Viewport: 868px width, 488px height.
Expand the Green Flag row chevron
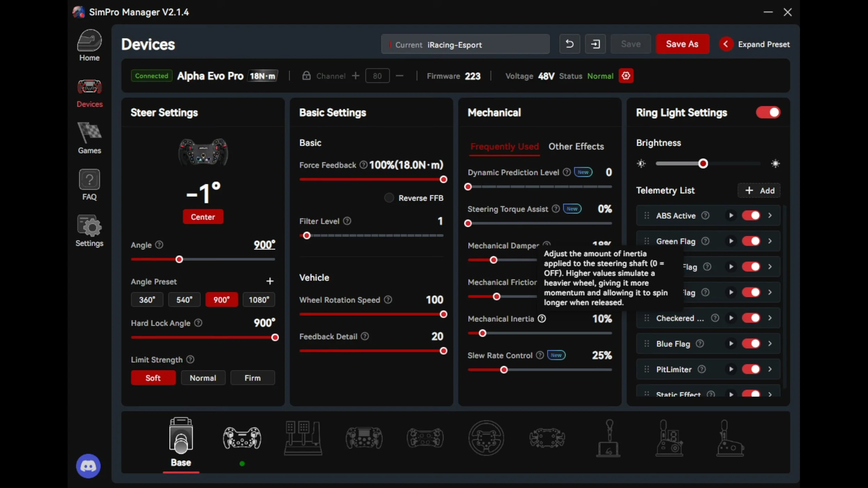pos(770,241)
